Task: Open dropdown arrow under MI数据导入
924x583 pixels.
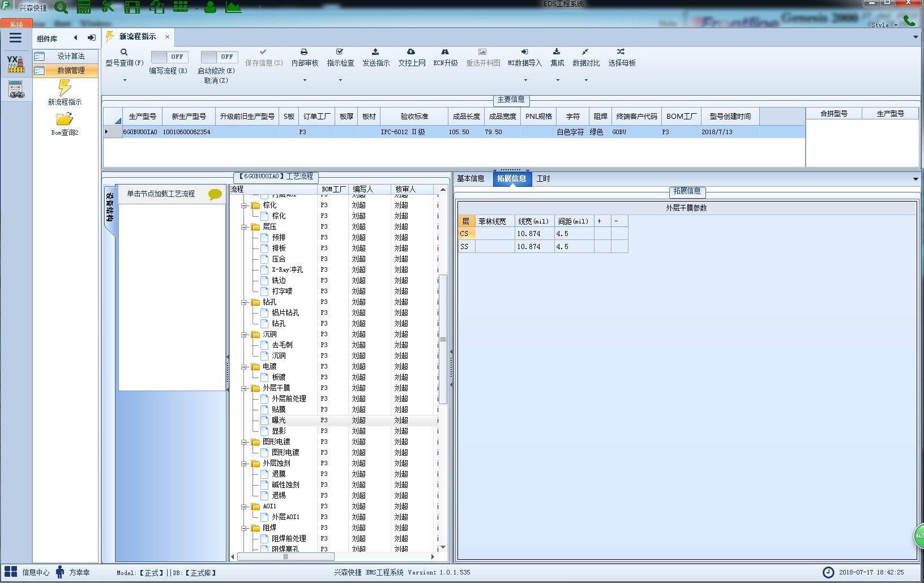Action: [525, 80]
